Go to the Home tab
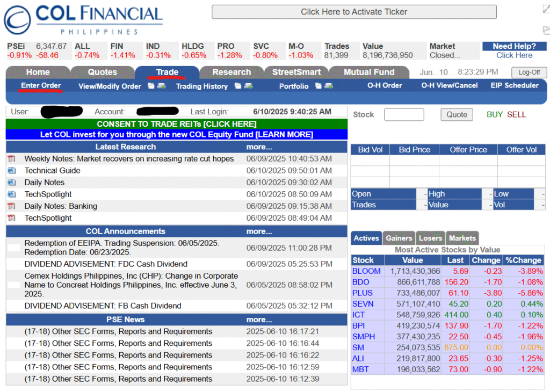Image resolution: width=550 pixels, height=392 pixels. 38,72
